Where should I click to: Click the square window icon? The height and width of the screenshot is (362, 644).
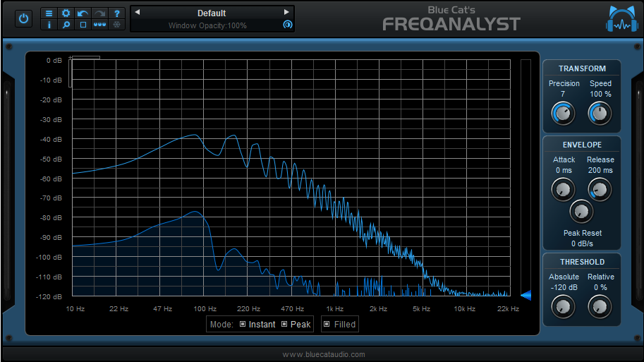point(83,25)
